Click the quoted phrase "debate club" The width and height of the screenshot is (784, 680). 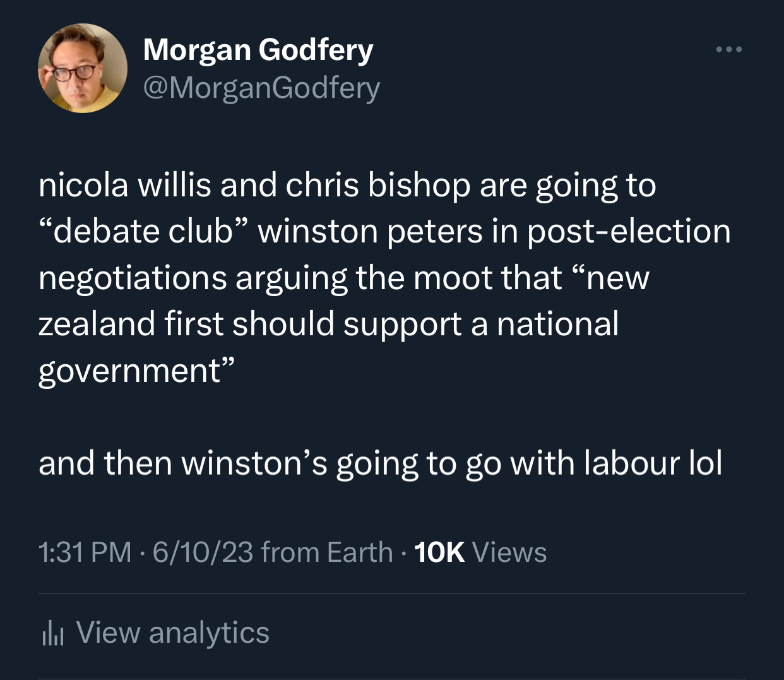point(144,232)
